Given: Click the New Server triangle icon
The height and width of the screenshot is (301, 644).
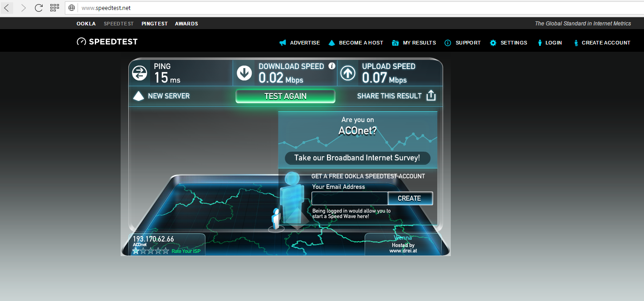Looking at the screenshot, I should pos(138,96).
